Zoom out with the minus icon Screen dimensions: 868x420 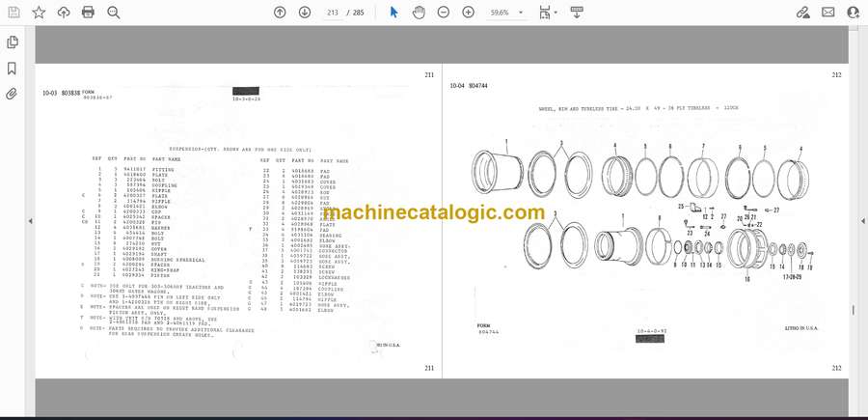point(444,13)
